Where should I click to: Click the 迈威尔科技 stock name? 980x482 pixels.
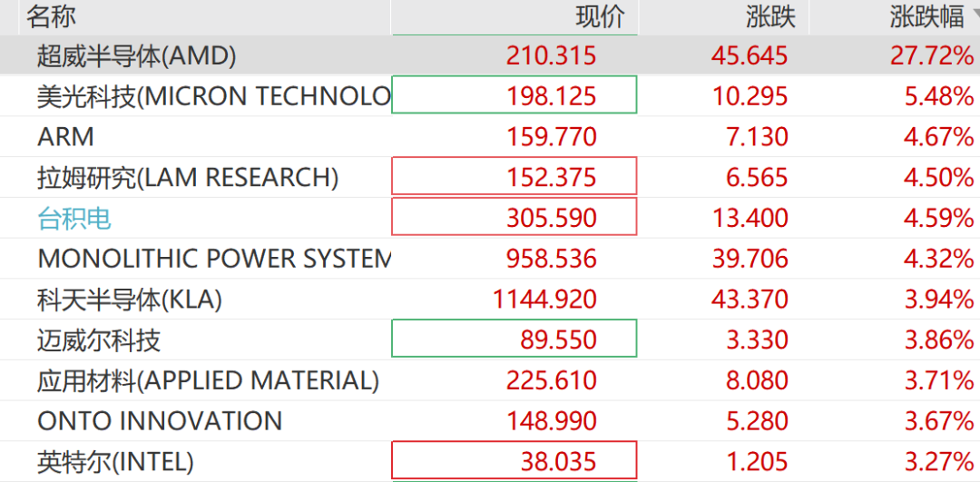(99, 339)
